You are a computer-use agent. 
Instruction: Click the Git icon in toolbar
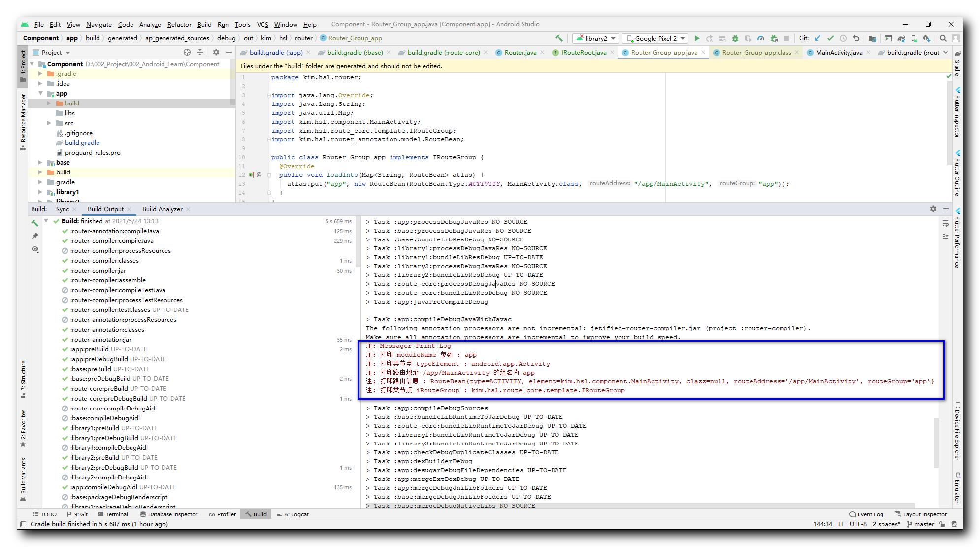tap(806, 38)
